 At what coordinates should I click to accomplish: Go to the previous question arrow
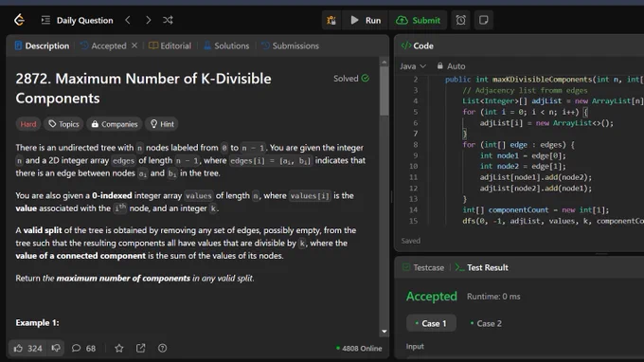pyautogui.click(x=128, y=20)
